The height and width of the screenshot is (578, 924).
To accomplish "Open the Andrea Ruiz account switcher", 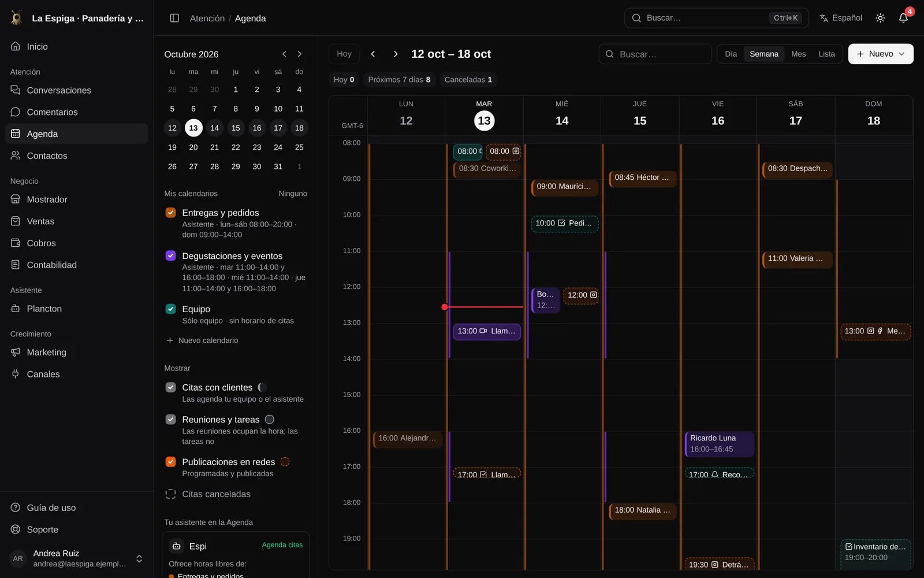I will (x=76, y=558).
